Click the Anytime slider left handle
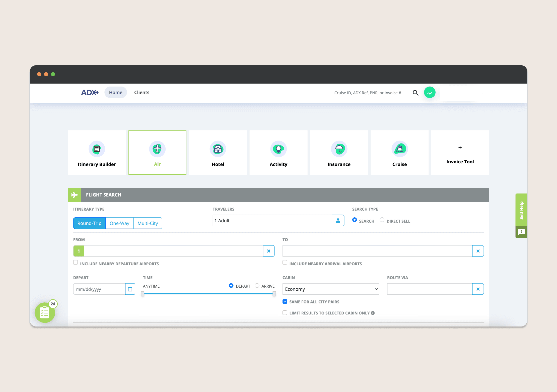 [x=143, y=294]
